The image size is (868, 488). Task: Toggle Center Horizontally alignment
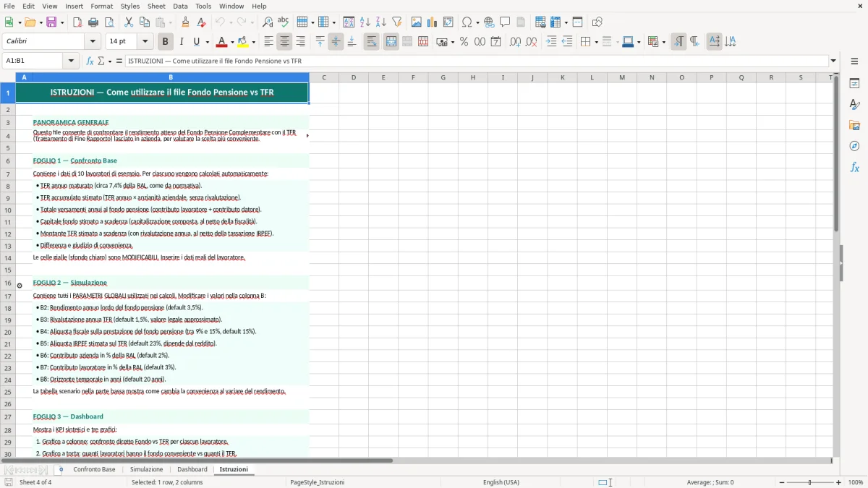[x=284, y=42]
